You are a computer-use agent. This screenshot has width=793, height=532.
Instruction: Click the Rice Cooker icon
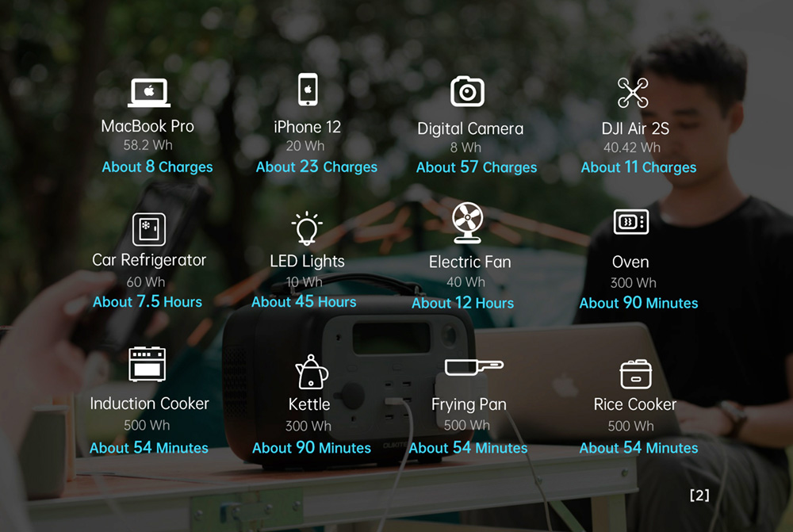point(636,374)
